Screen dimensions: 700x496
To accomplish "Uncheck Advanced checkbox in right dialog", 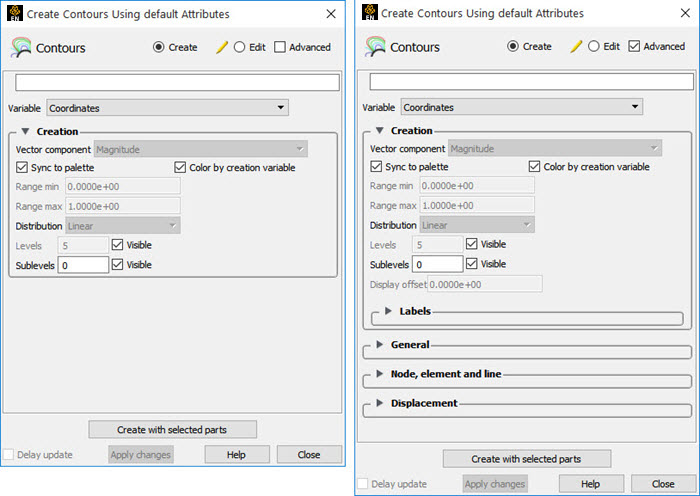I will tap(634, 46).
